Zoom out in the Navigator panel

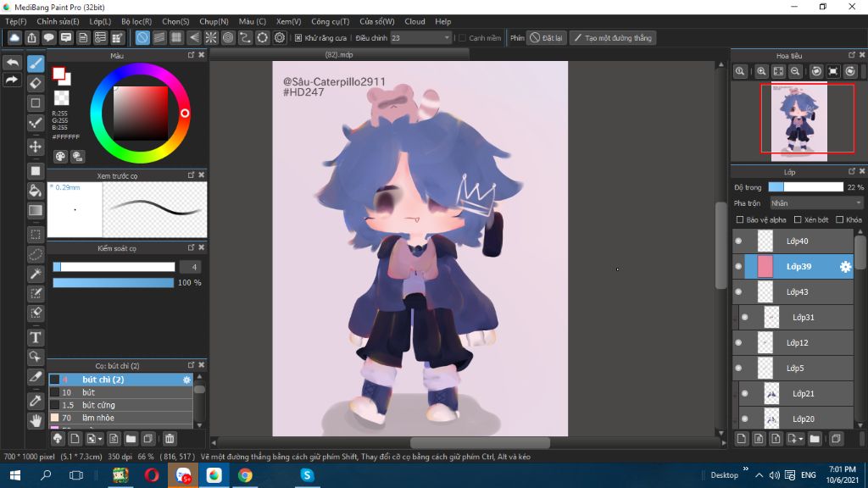point(795,71)
